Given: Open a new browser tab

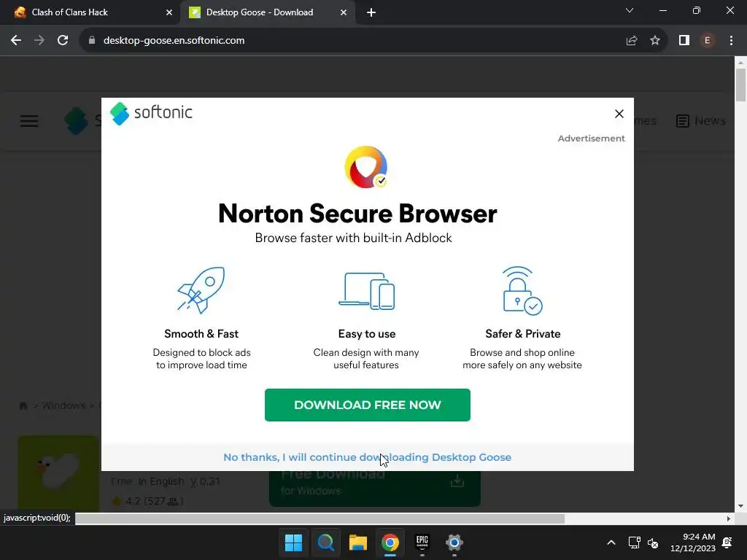Looking at the screenshot, I should click(x=371, y=12).
